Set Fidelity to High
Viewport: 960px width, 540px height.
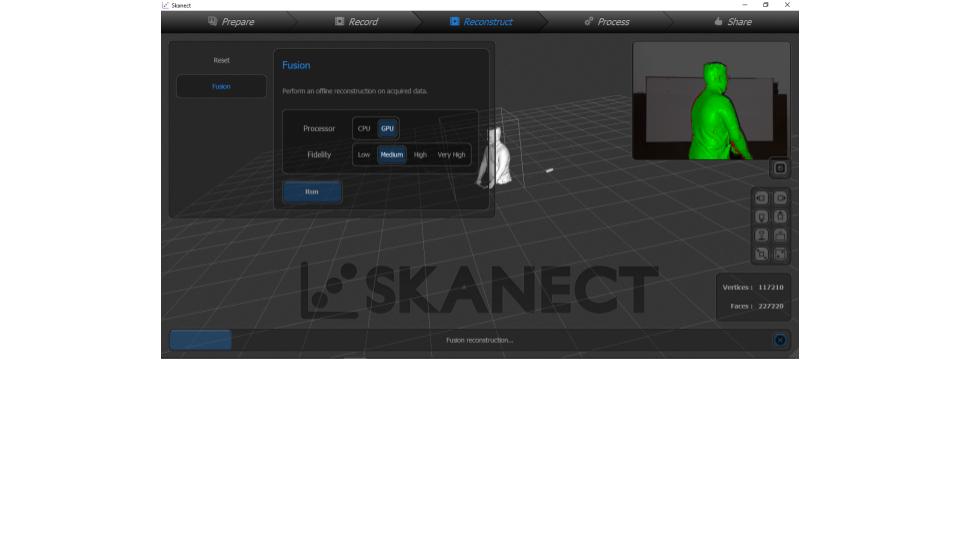(x=420, y=155)
